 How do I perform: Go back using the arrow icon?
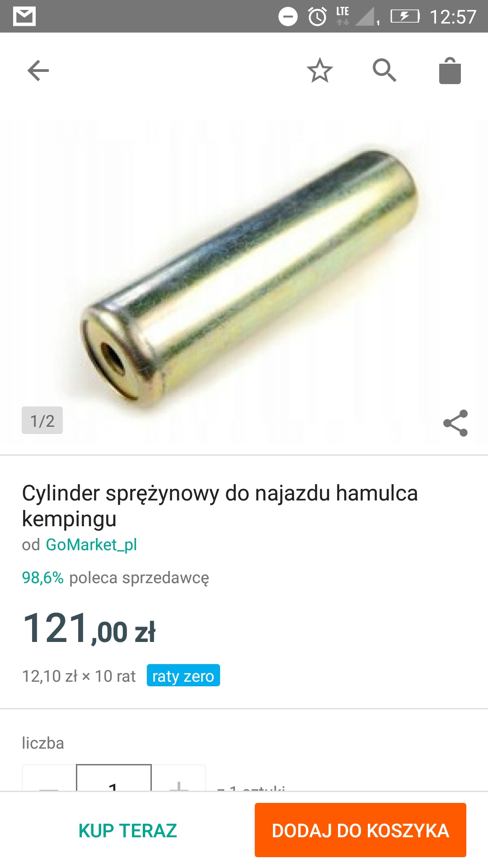coord(38,71)
